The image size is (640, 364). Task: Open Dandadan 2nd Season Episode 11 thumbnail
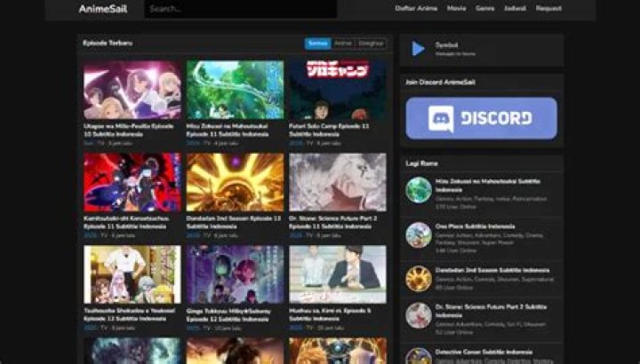(235, 182)
